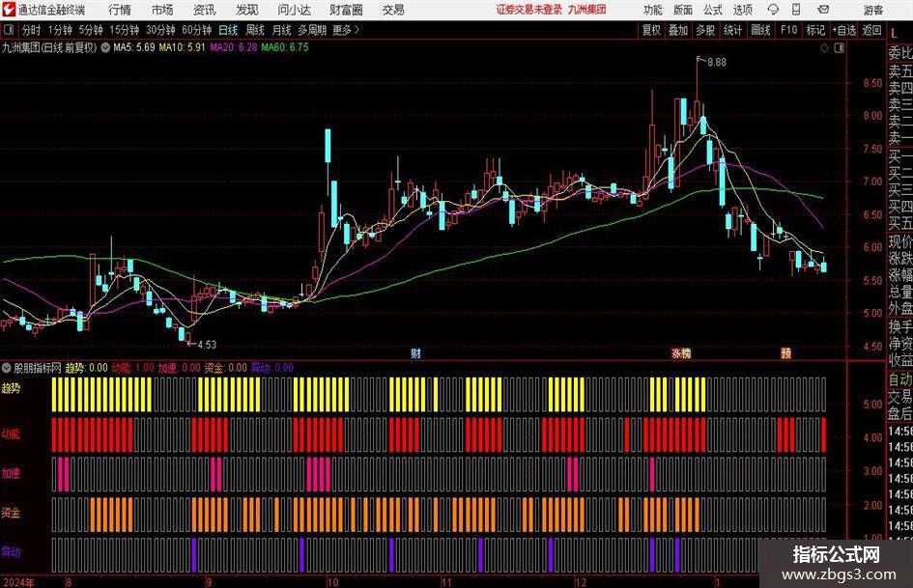Click the 画线 drawing button
913x588 pixels.
point(760,30)
